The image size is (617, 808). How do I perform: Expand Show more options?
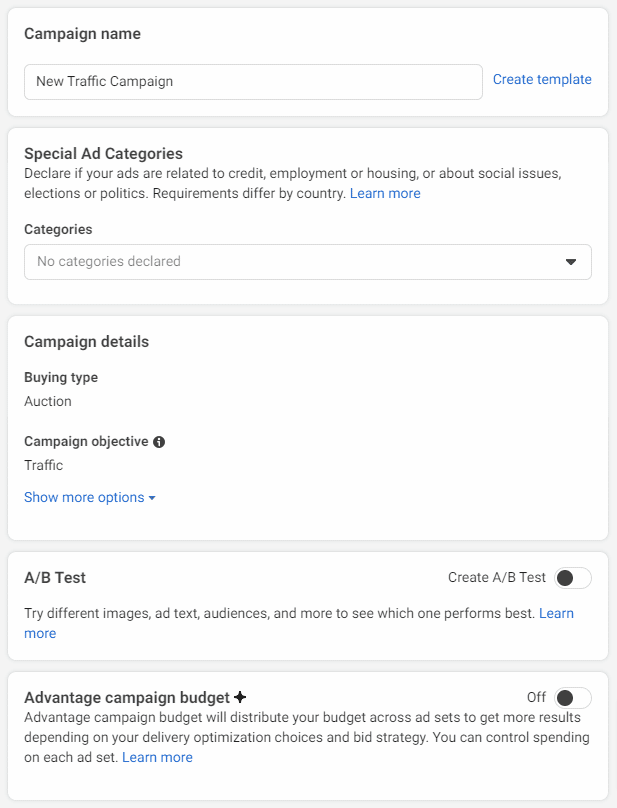(x=90, y=497)
